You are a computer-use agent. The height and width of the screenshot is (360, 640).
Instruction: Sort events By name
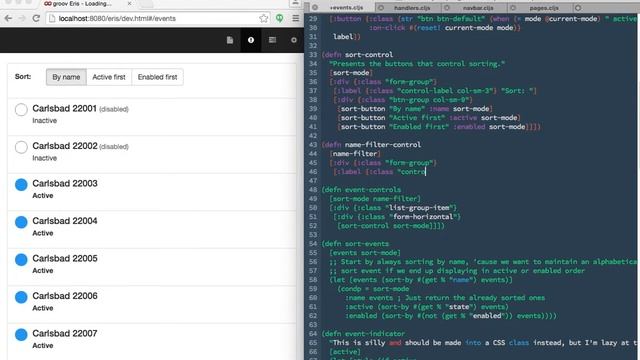pyautogui.click(x=66, y=77)
